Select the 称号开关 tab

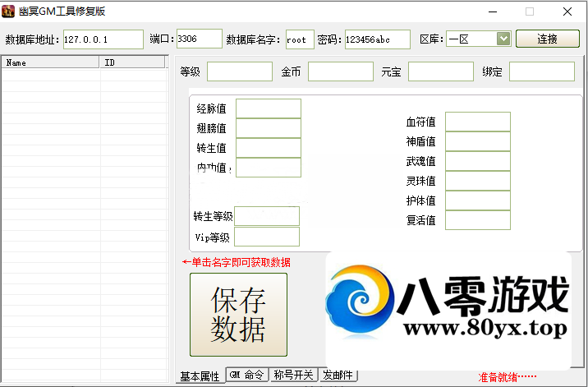293,375
